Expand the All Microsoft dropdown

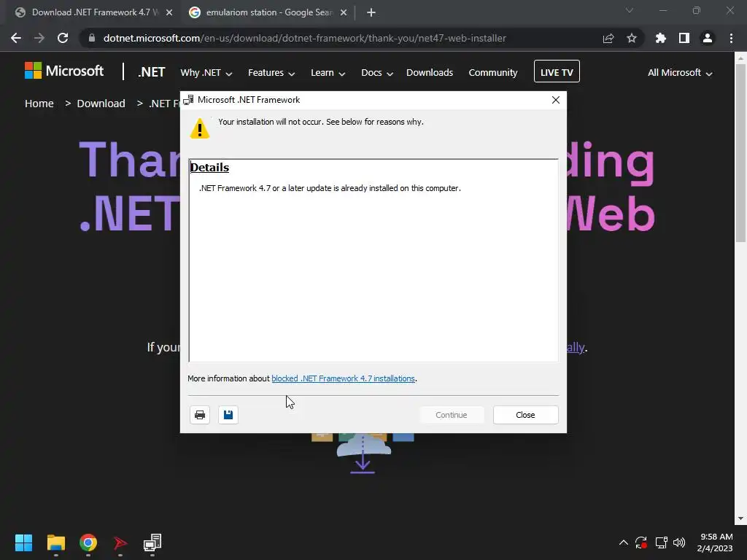(680, 72)
